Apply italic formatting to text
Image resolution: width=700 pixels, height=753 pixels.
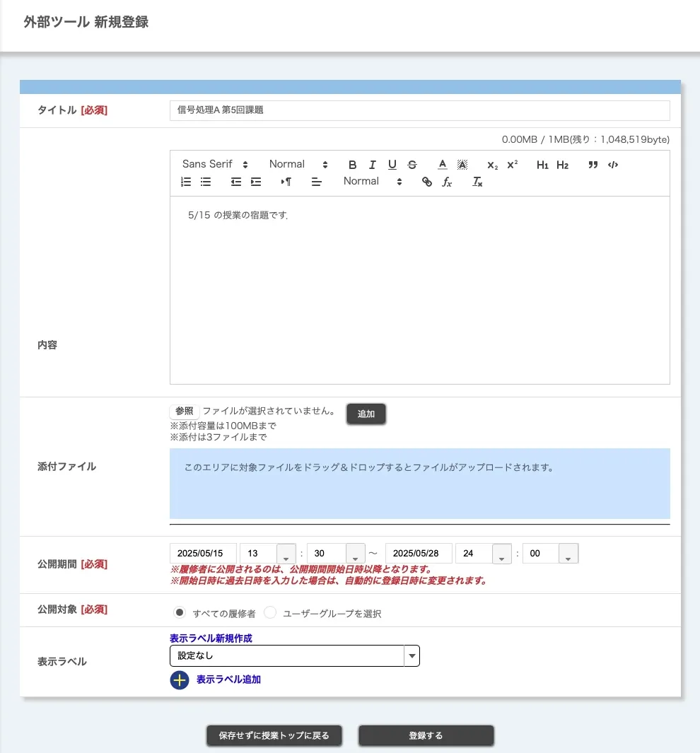(373, 165)
